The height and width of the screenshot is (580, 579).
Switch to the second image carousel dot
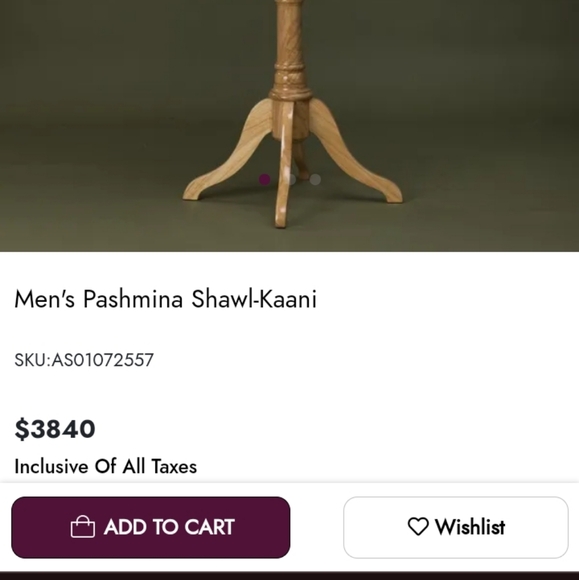pyautogui.click(x=291, y=179)
